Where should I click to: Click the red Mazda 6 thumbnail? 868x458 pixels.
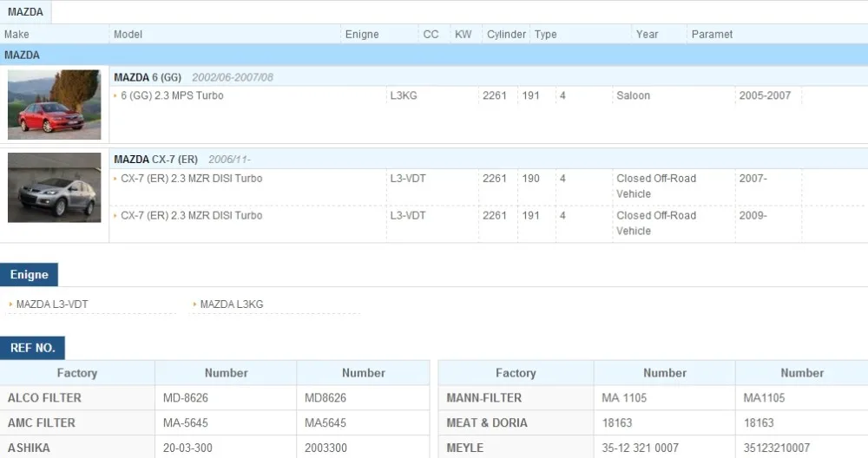(x=54, y=105)
